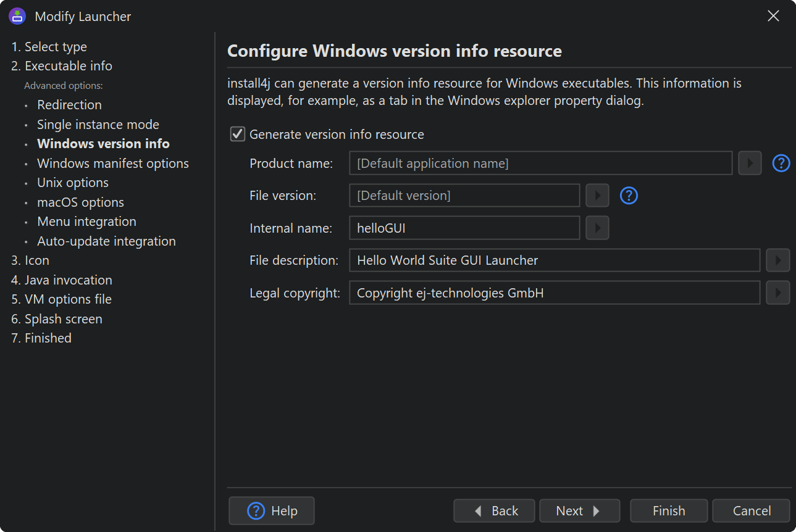Click the Next button
This screenshot has height=532, width=796.
pyautogui.click(x=579, y=511)
